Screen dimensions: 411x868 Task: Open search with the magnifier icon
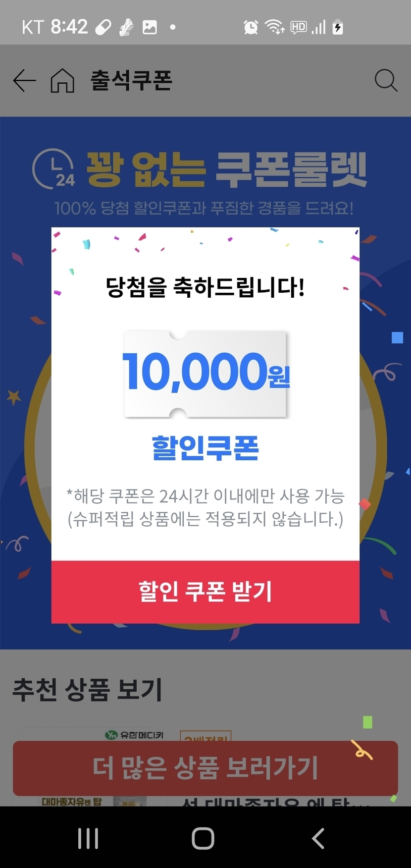pos(386,80)
